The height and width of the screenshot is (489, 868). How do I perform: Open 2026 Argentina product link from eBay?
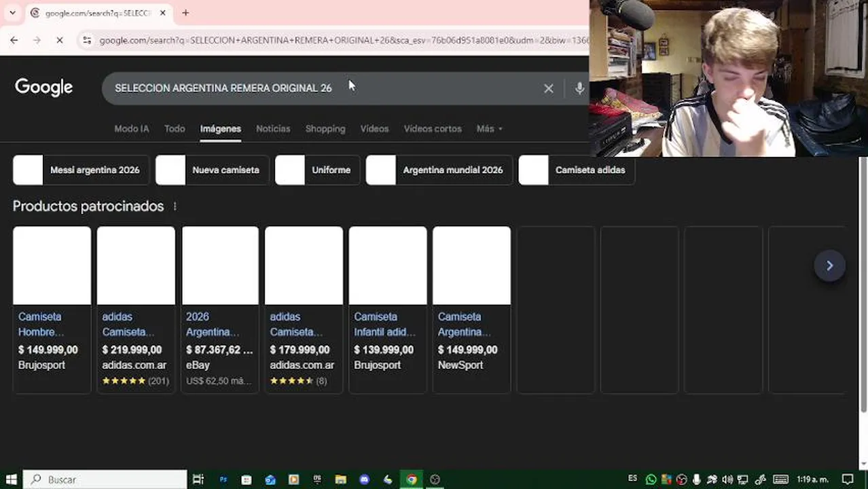point(213,324)
